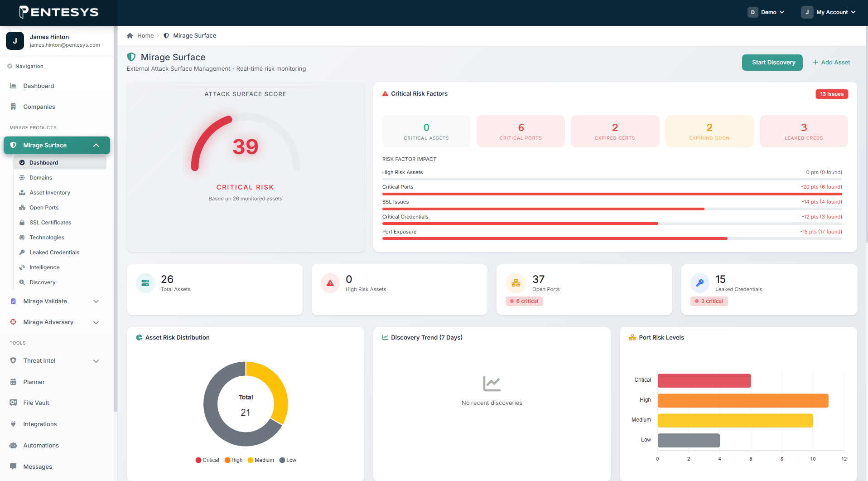868x481 pixels.
Task: Expand the Mirage Validate menu
Action: pyautogui.click(x=57, y=301)
